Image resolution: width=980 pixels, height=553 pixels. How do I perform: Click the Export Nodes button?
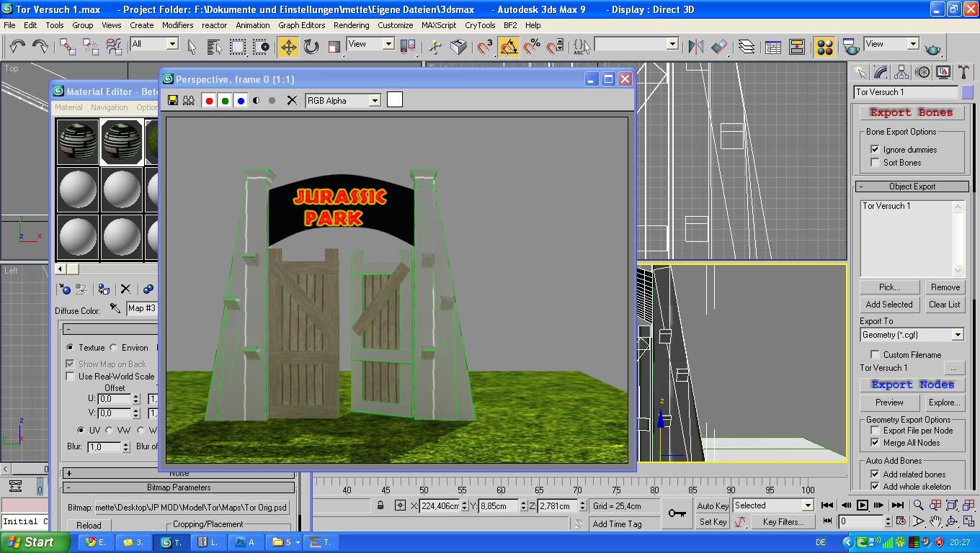(912, 385)
